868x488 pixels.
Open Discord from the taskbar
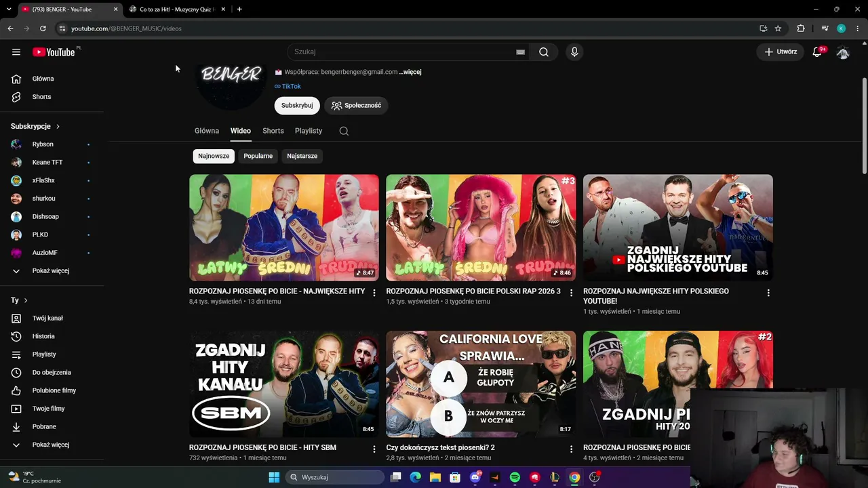click(x=475, y=477)
